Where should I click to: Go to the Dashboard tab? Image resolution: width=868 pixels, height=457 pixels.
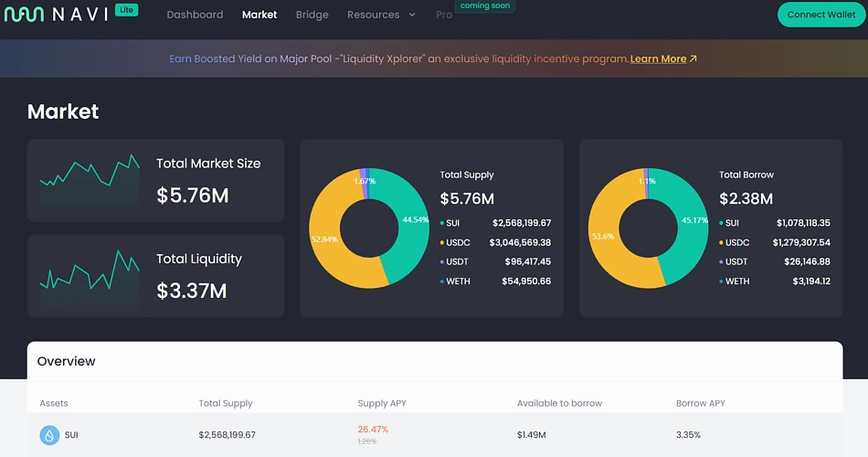click(195, 15)
